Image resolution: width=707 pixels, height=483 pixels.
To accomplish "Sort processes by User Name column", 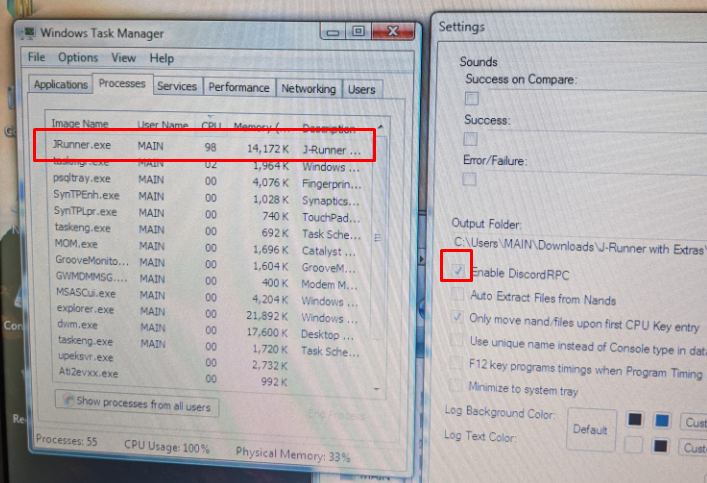I will click(x=162, y=125).
